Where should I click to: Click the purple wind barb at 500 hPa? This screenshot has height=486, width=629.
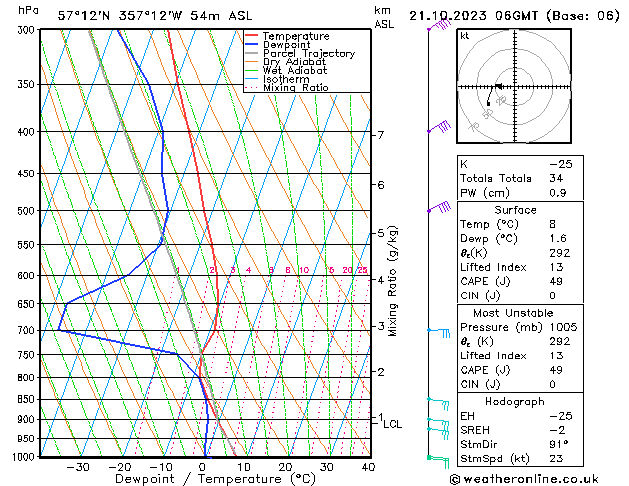439,207
